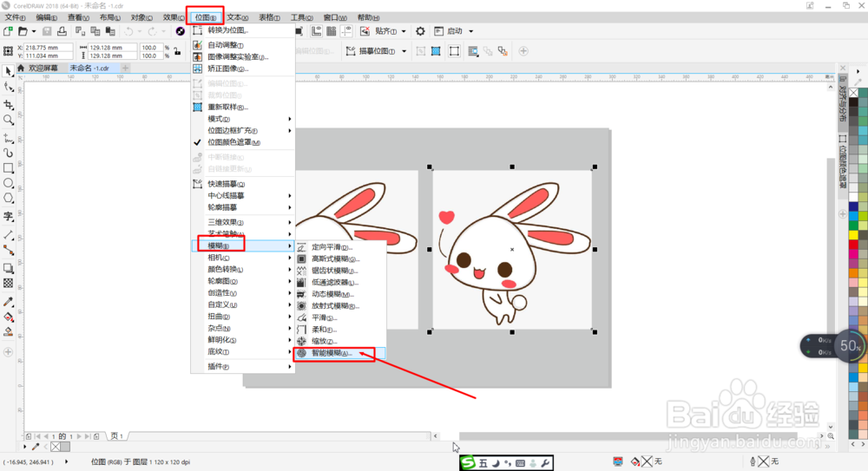Click the Save icon in toolbar
868x471 pixels.
point(47,31)
